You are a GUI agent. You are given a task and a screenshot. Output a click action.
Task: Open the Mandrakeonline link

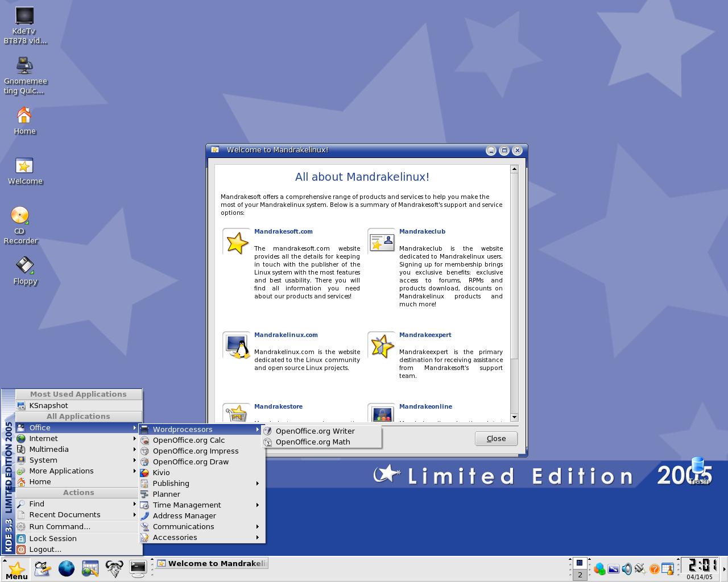[425, 406]
